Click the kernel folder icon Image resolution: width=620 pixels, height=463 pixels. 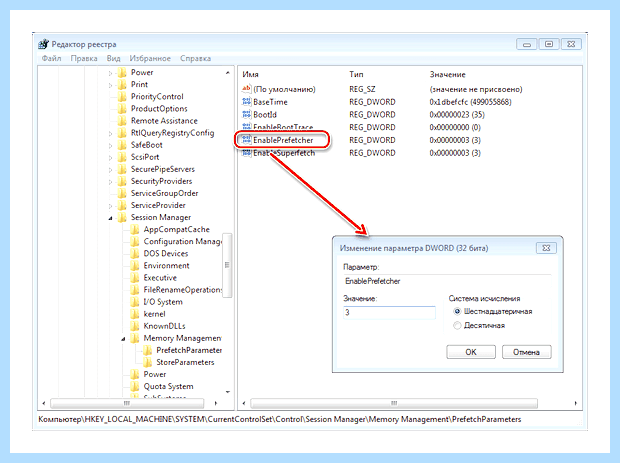[135, 314]
